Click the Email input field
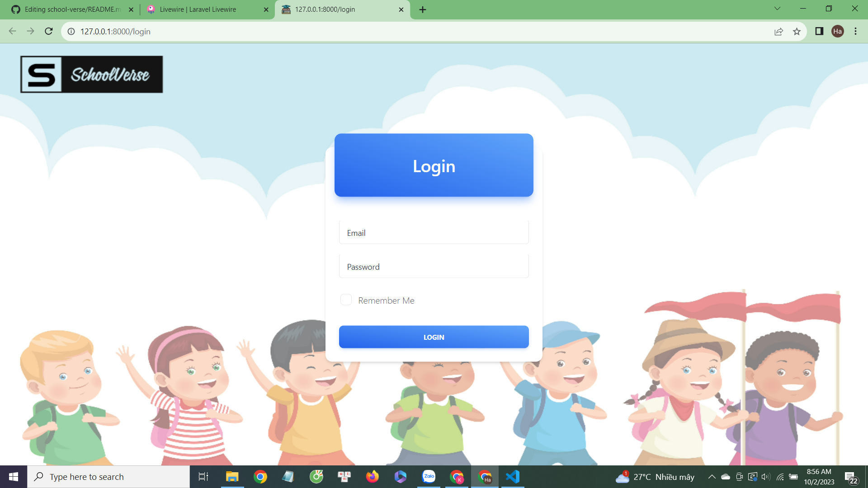This screenshot has width=868, height=488. 434,233
